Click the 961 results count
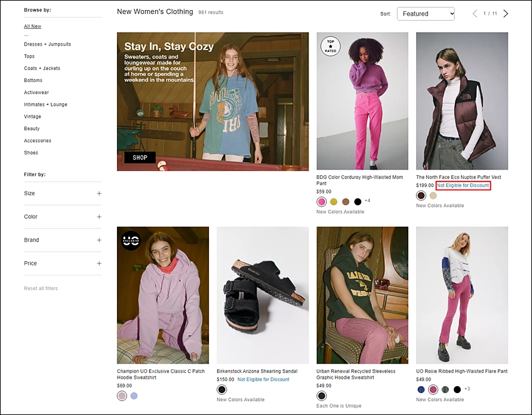 [211, 13]
